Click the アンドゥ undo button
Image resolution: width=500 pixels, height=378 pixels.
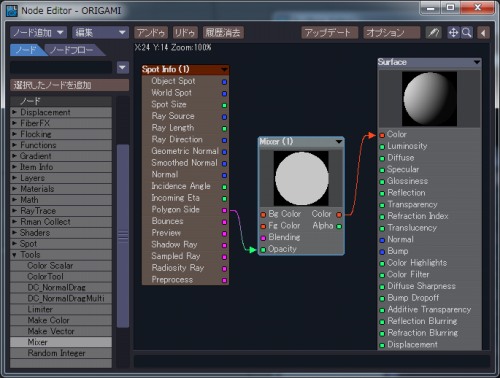(151, 33)
